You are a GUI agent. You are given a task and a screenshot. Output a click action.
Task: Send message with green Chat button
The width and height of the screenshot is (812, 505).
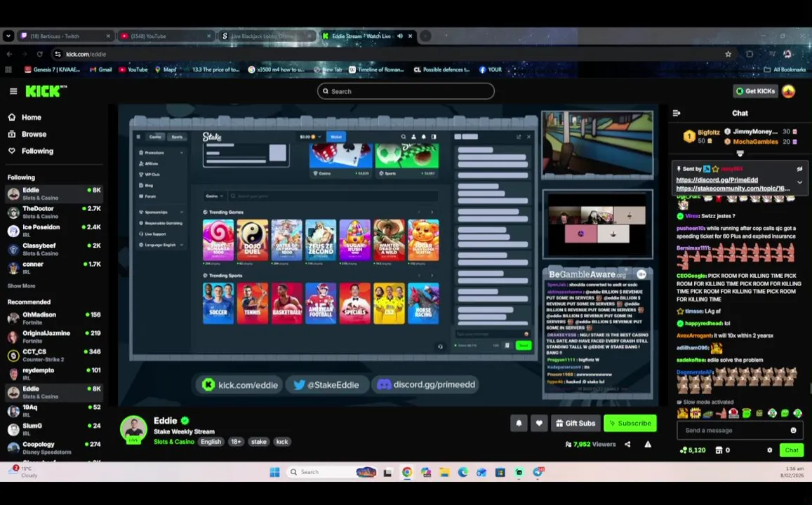pos(791,450)
